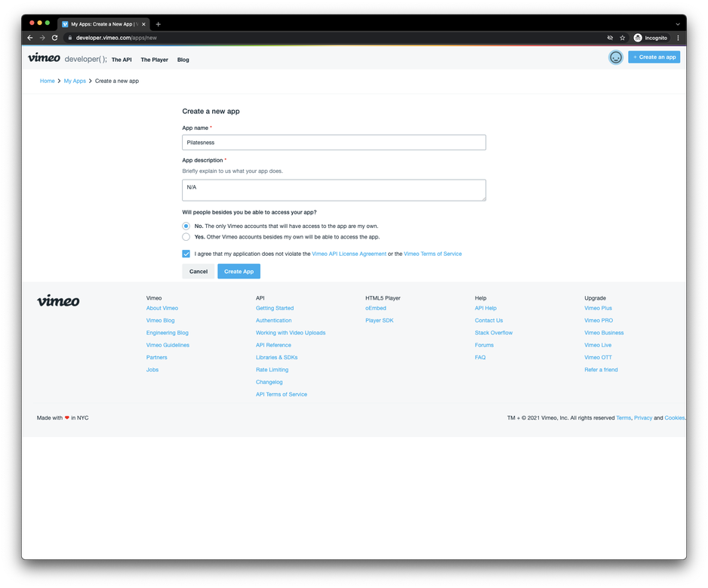Viewport: 708px width, 588px height.
Task: Open Authentication footer link
Action: 274,320
